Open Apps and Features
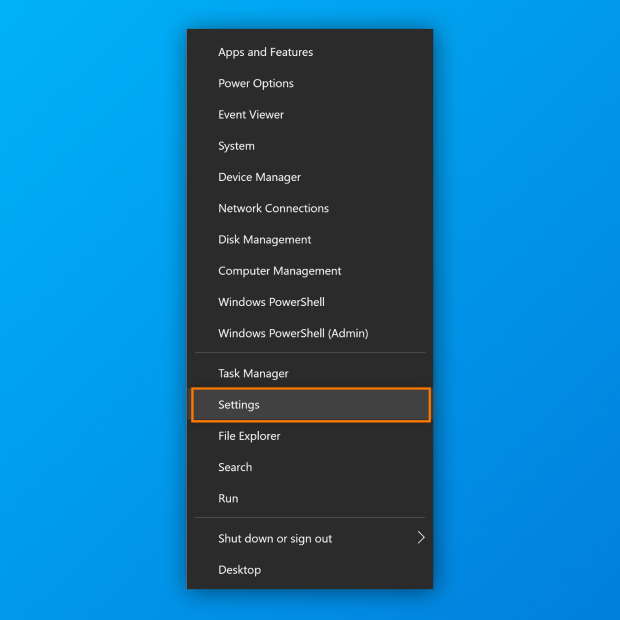Viewport: 620px width, 620px height. point(265,52)
